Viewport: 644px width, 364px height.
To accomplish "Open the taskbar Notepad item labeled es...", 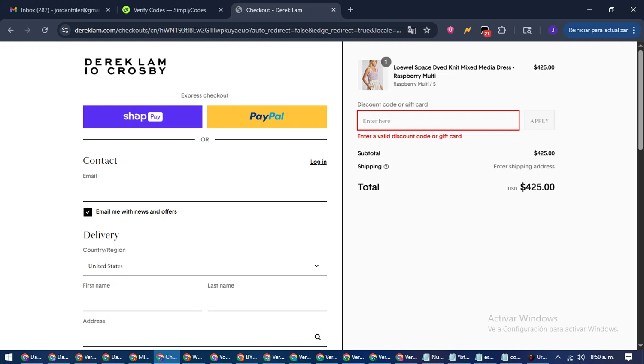I will click(x=485, y=357).
